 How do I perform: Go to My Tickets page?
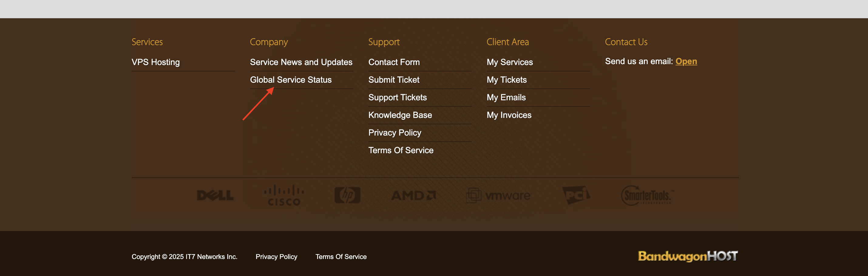pos(507,80)
